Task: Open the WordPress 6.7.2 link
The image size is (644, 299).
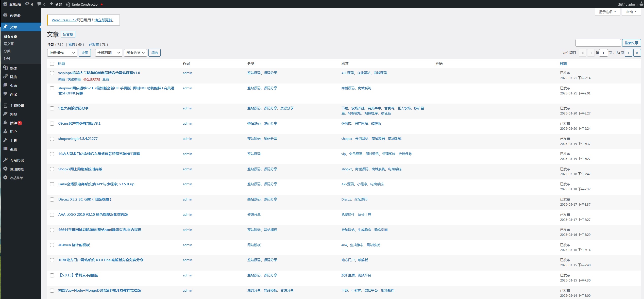Action: click(64, 20)
